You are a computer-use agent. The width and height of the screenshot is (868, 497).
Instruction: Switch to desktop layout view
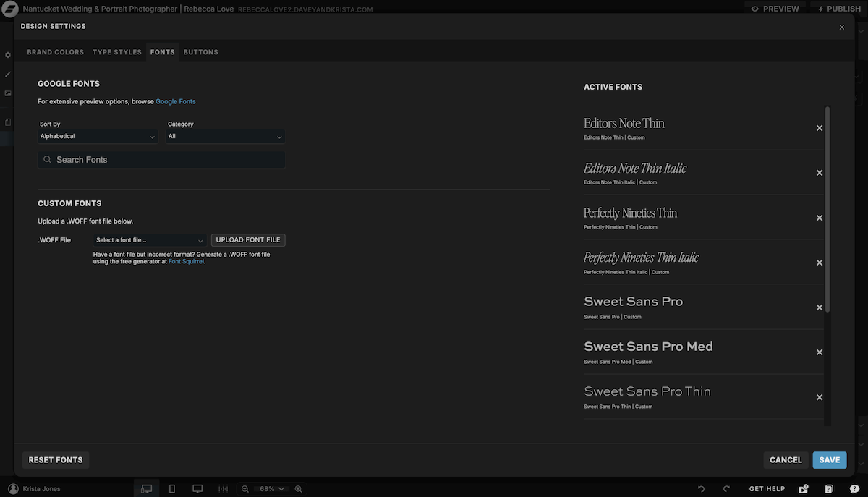click(147, 489)
